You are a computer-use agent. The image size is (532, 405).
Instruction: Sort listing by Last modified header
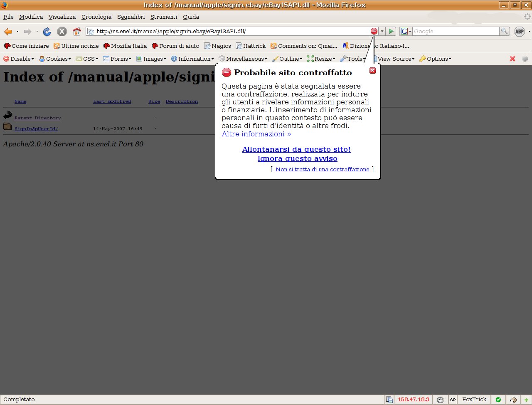tap(112, 101)
